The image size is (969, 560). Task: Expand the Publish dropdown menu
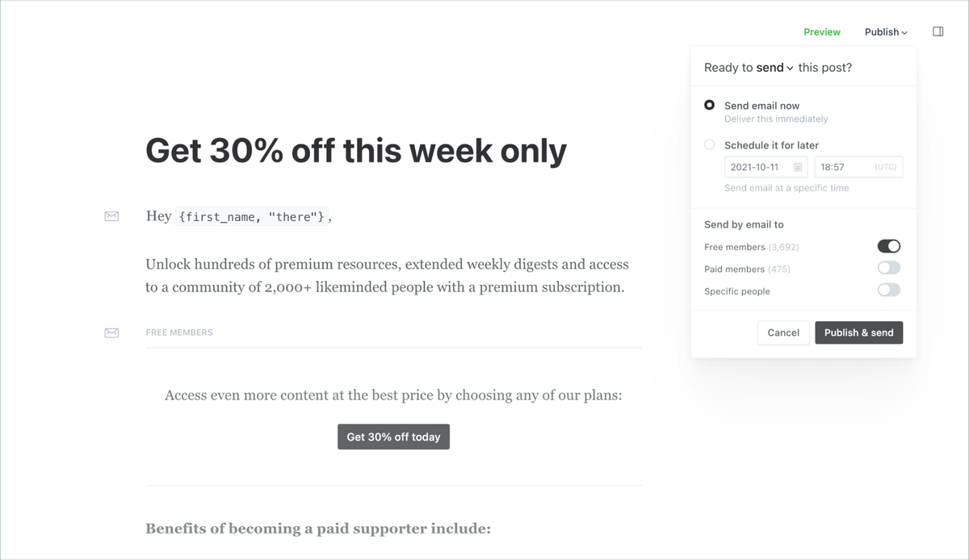pyautogui.click(x=886, y=32)
